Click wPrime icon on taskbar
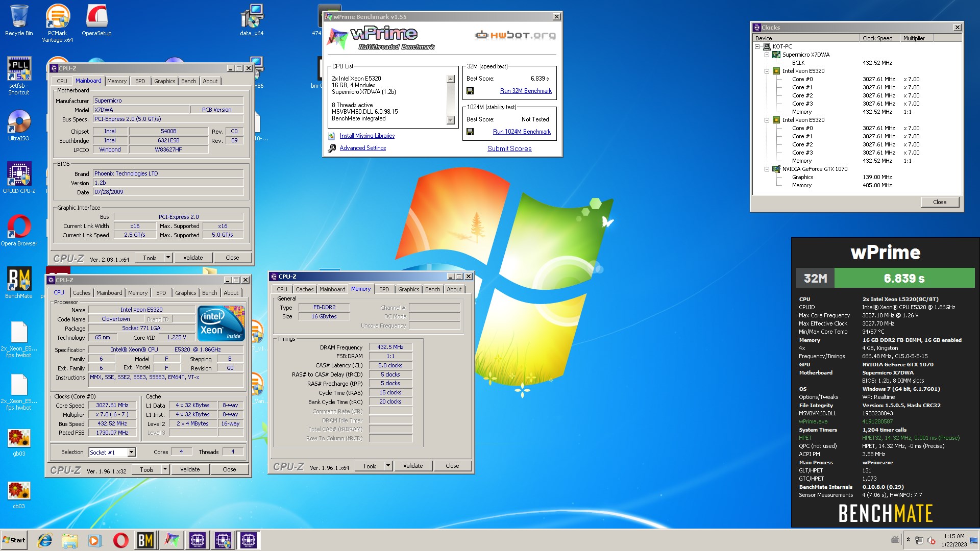This screenshot has width=980, height=551. point(171,540)
